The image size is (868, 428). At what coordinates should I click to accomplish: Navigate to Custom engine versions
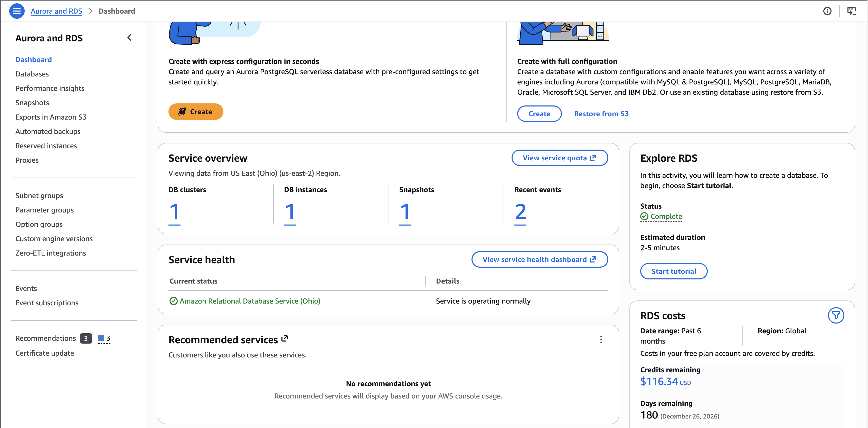[x=54, y=239]
